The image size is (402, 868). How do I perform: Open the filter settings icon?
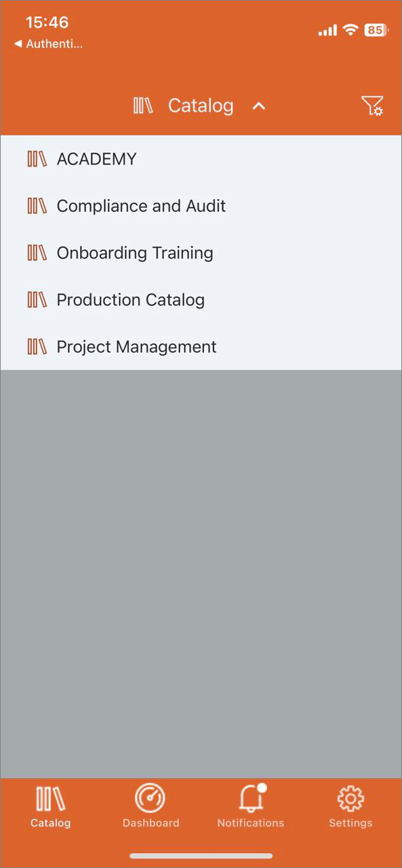pos(372,106)
